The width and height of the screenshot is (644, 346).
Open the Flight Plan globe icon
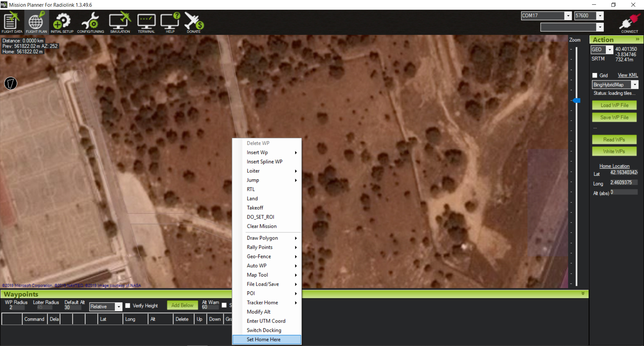pyautogui.click(x=36, y=22)
